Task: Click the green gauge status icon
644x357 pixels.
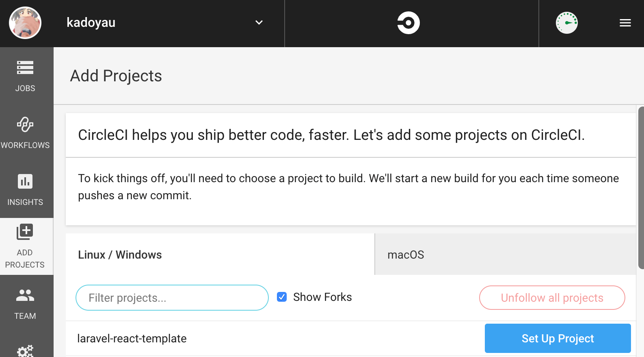Action: coord(566,23)
